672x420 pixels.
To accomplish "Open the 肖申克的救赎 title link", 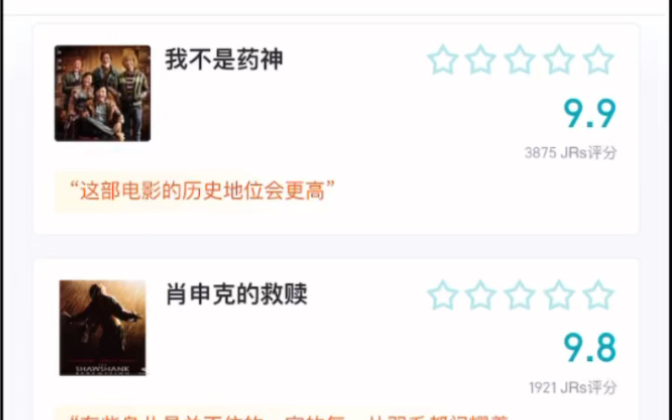I will [237, 294].
